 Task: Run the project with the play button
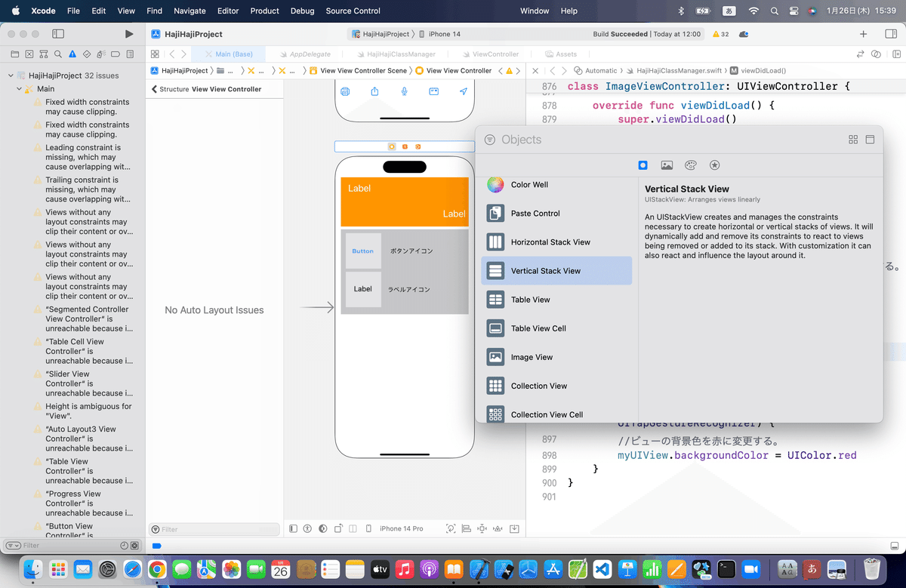(x=129, y=34)
